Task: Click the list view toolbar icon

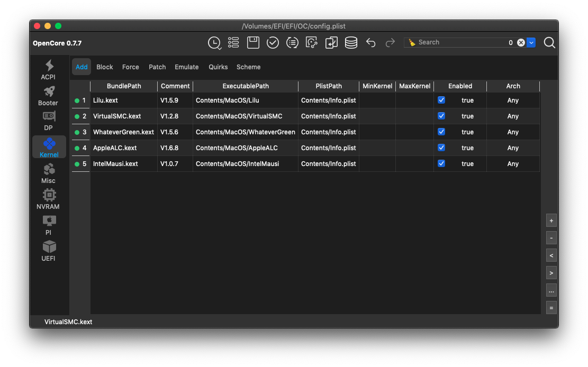Action: tap(233, 42)
